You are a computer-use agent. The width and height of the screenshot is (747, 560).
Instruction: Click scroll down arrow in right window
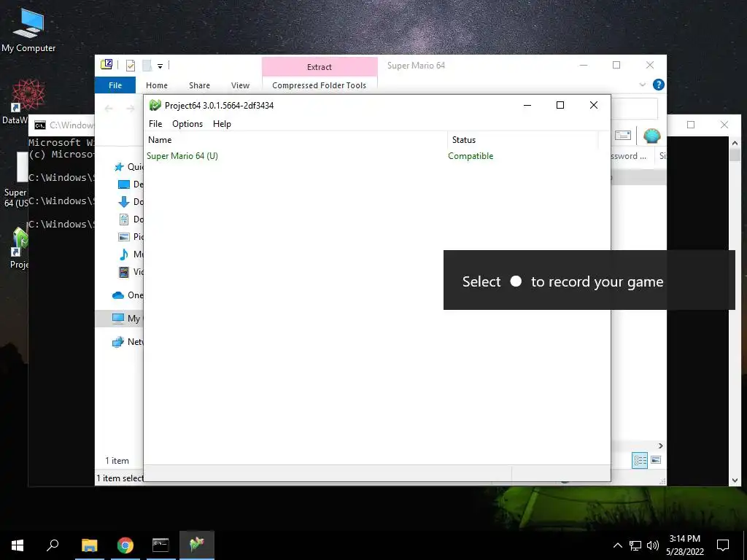[735, 481]
